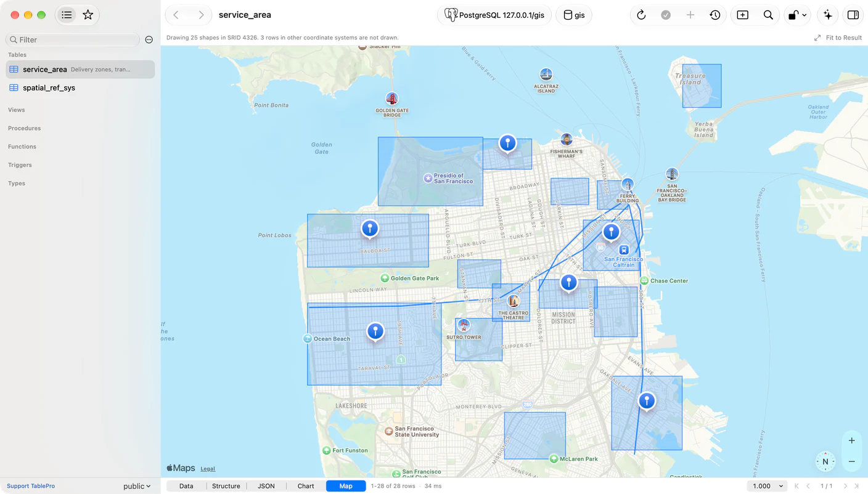Expand the Types section
Screen dimensions: 868x494
click(17, 184)
